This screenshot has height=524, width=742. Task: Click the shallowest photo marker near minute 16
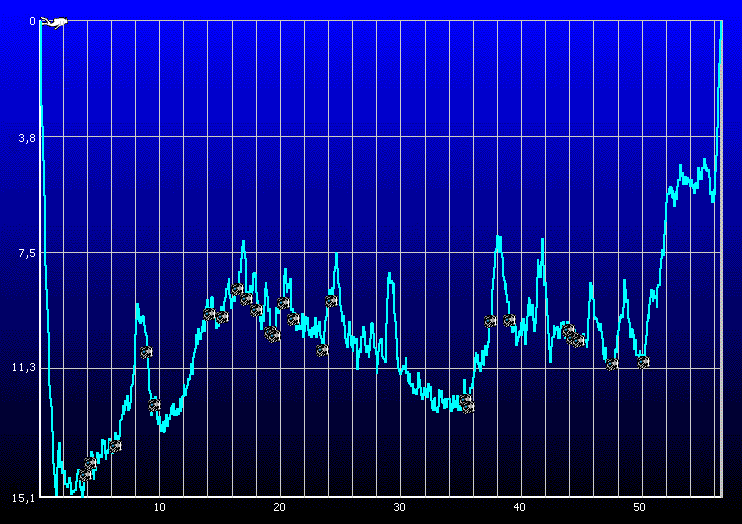coord(238,289)
